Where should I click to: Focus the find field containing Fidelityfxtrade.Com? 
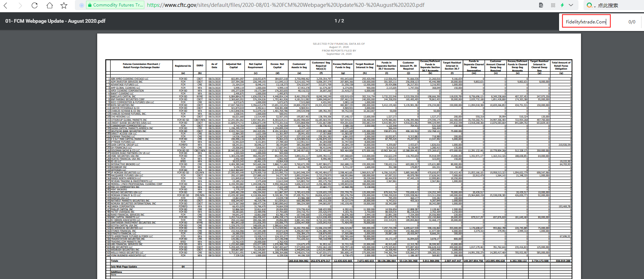point(586,22)
